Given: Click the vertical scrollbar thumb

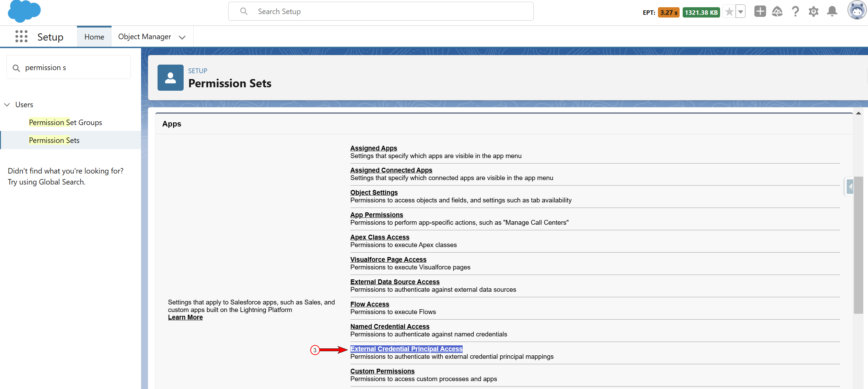Looking at the screenshot, I should tap(858, 245).
